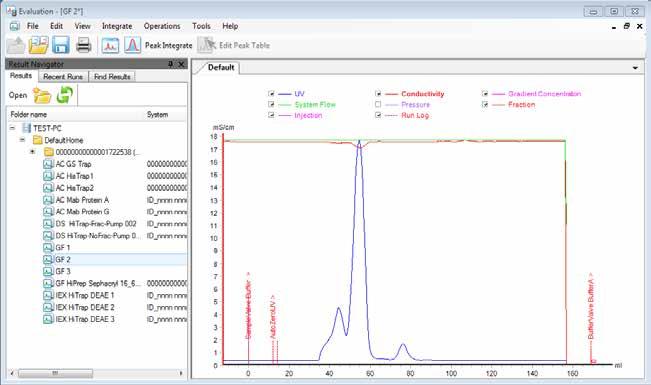Viewport: 651px width, 385px height.
Task: Click the System column header
Action: [157, 115]
